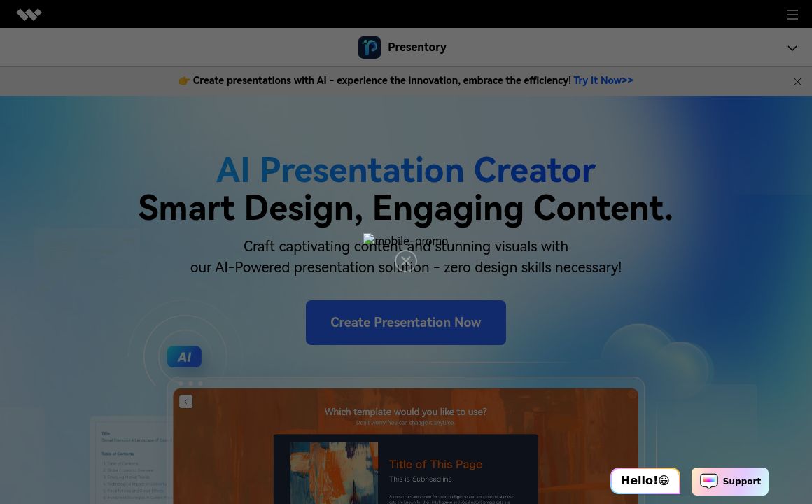Viewport: 812px width, 504px height.
Task: Click the Support chat bubble icon
Action: coord(709,482)
